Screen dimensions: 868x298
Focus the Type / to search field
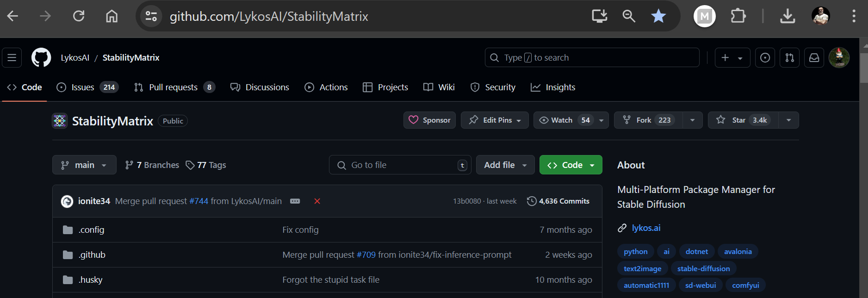click(592, 58)
